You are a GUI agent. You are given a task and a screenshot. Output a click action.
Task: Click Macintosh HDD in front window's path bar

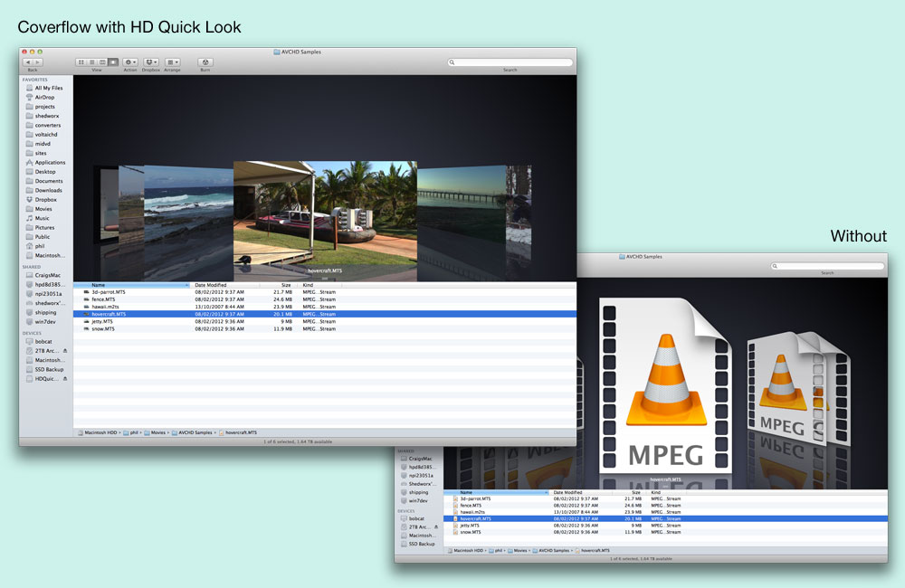tap(98, 432)
